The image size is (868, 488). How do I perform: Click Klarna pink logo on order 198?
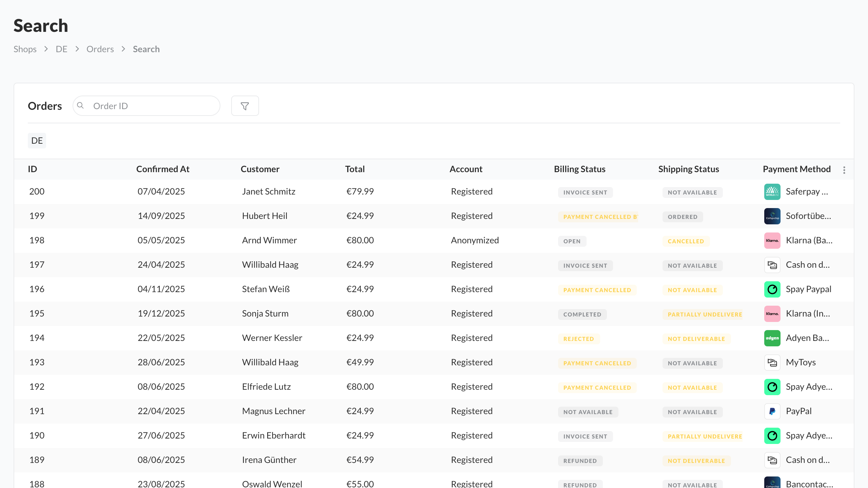click(x=772, y=241)
